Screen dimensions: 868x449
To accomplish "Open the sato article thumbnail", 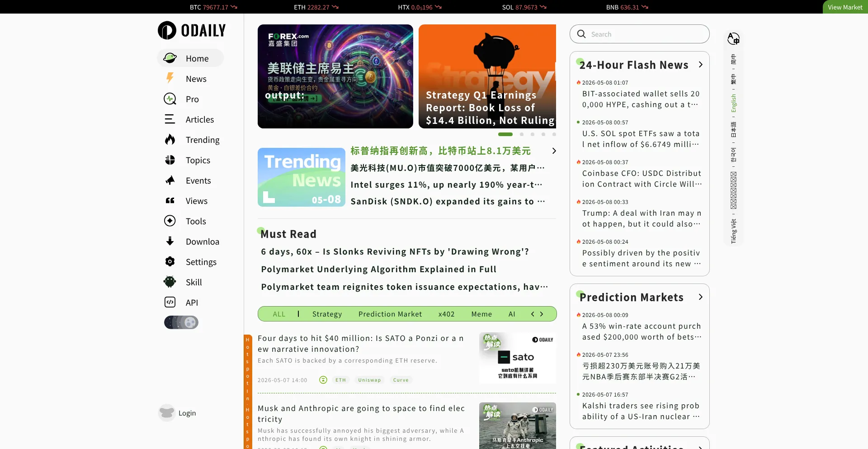I will click(x=518, y=358).
